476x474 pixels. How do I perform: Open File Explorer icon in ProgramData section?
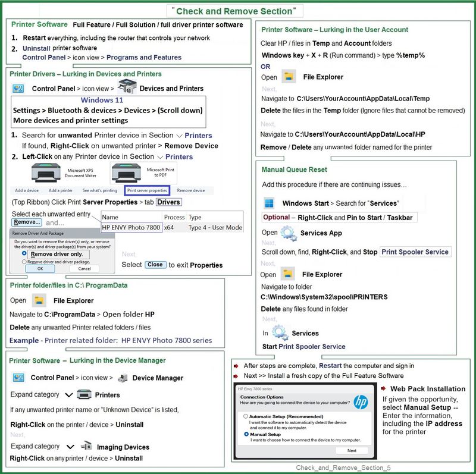[x=39, y=300]
